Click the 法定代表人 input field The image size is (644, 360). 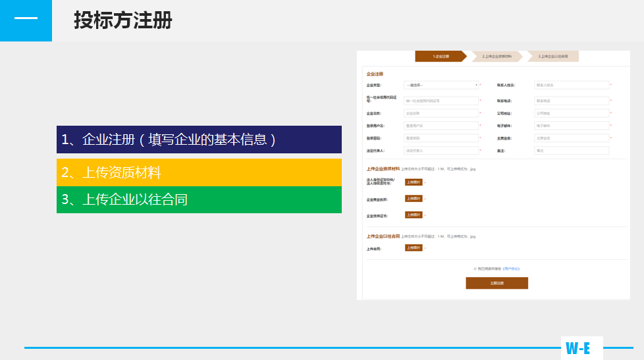coord(441,151)
